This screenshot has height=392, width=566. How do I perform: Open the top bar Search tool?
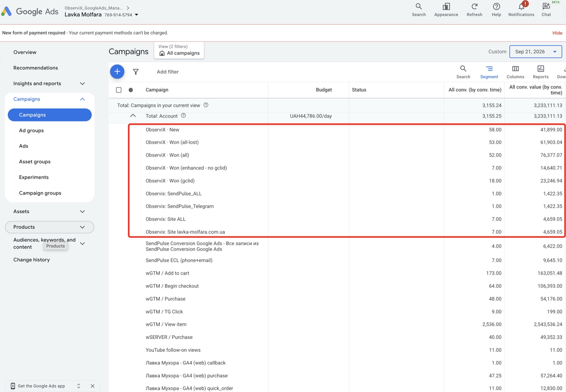click(x=419, y=10)
